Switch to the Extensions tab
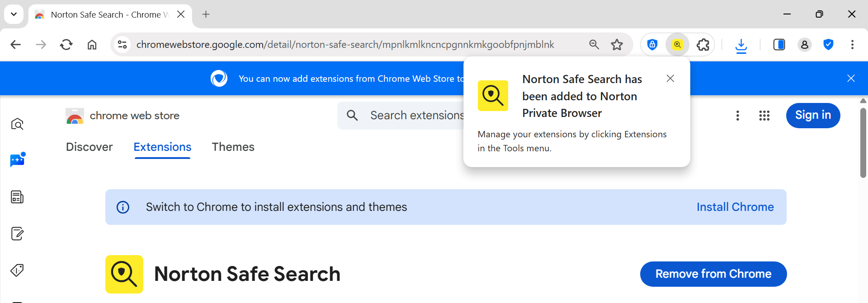Screen dimensions: 868x303 162,147
